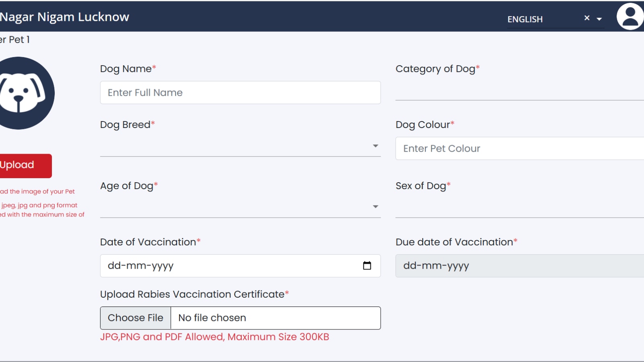Clear the ENGLISH language selection with the X
Image resolution: width=644 pixels, height=362 pixels.
coord(587,17)
